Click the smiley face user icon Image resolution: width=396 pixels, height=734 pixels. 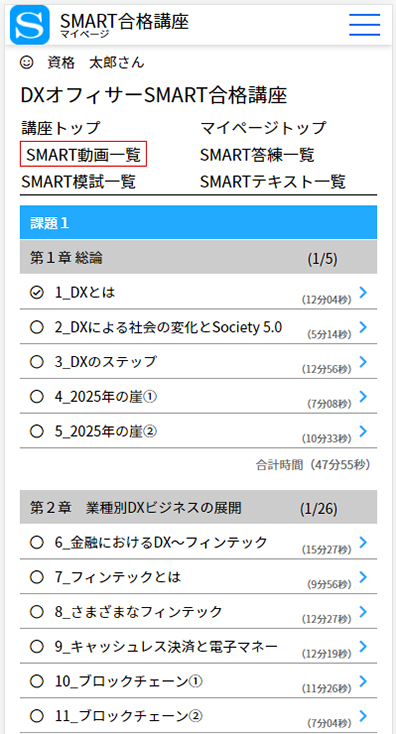pos(27,62)
